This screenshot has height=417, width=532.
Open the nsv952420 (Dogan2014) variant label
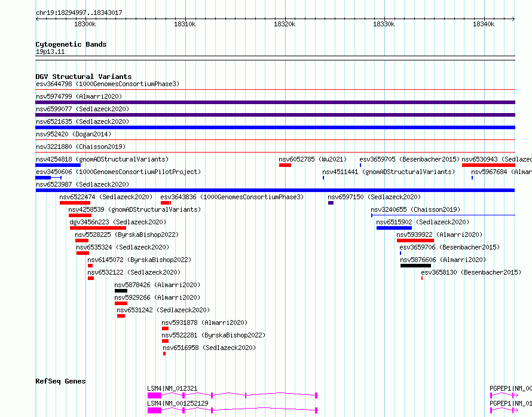(x=74, y=134)
